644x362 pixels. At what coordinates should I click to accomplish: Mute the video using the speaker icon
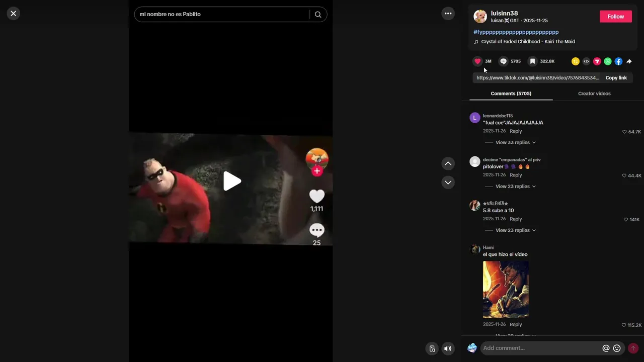(x=448, y=348)
